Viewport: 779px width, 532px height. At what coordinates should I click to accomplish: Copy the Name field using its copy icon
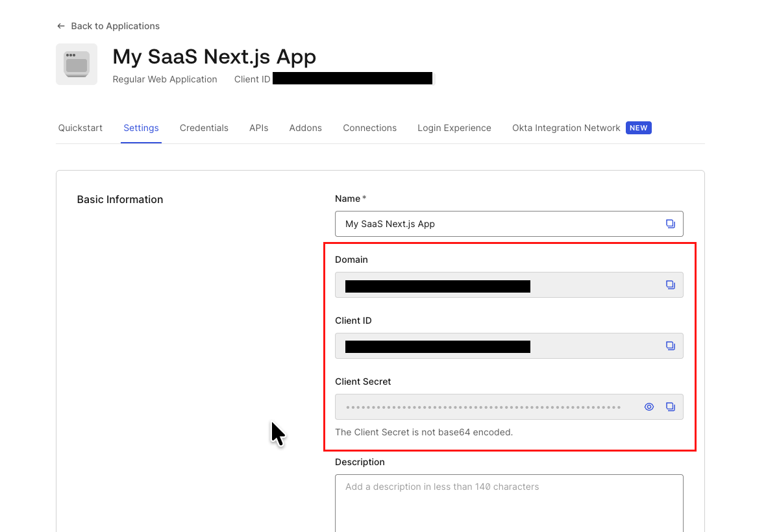point(670,223)
